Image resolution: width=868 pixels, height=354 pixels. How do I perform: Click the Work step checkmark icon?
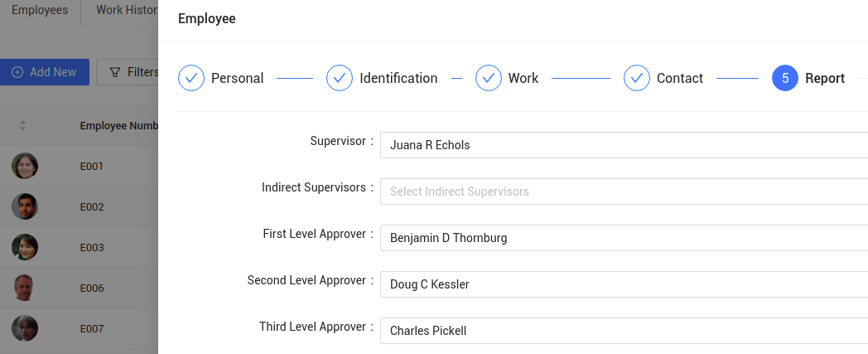click(x=489, y=78)
